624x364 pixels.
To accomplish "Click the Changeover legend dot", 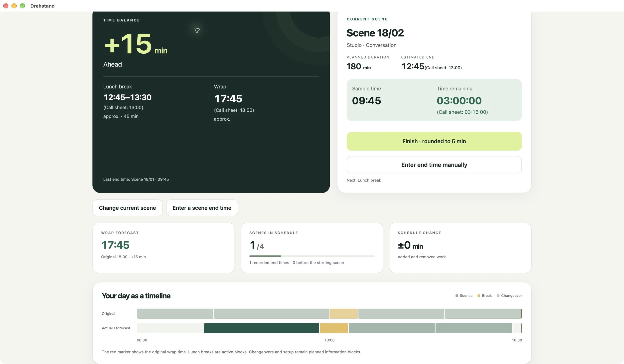I will click(x=498, y=296).
